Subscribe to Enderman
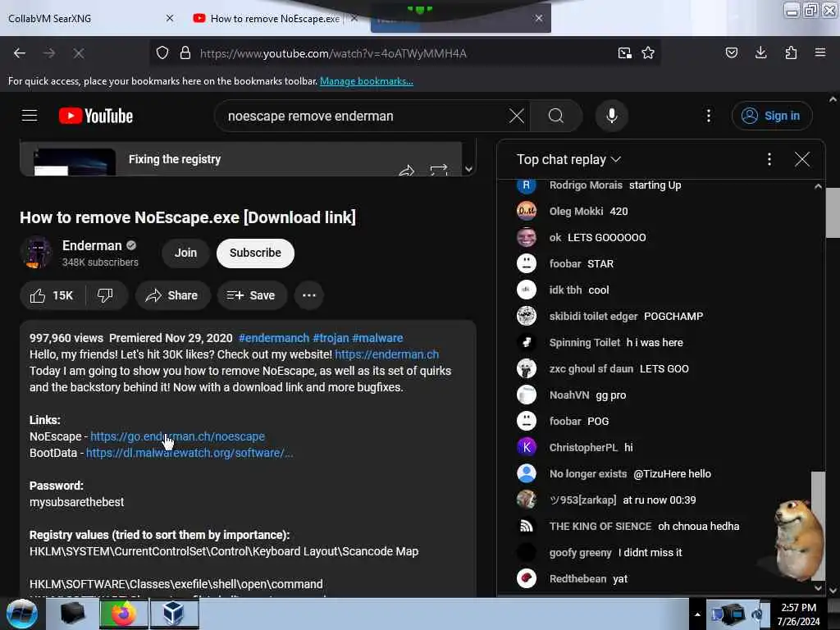The image size is (840, 630). tap(255, 253)
